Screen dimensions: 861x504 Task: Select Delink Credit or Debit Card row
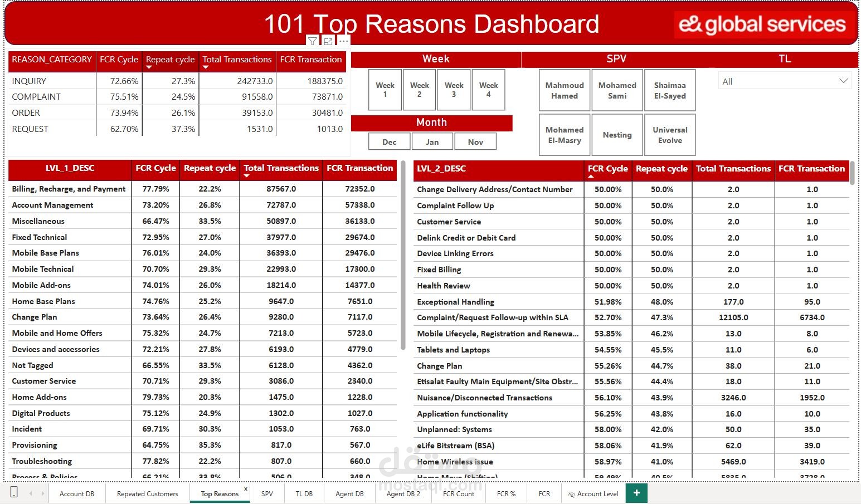(631, 238)
